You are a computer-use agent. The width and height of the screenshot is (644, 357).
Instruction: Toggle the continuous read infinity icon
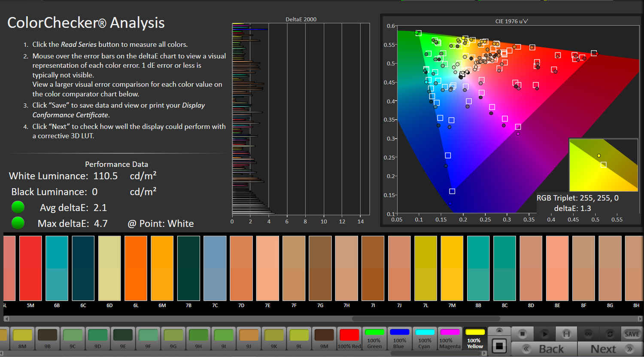pyautogui.click(x=588, y=334)
